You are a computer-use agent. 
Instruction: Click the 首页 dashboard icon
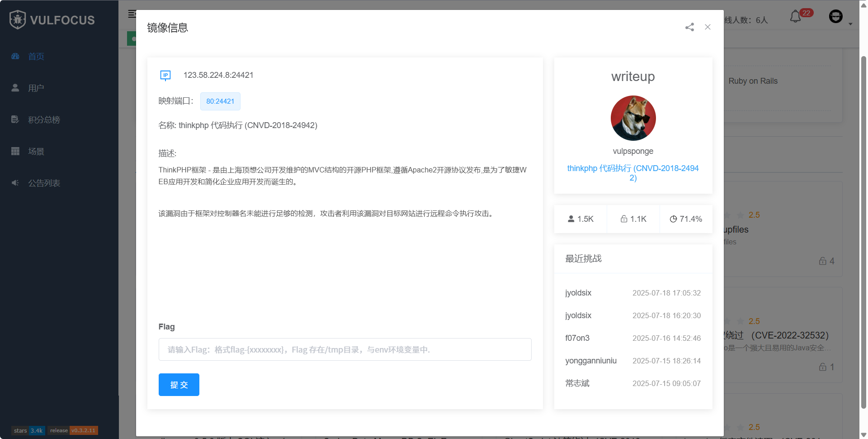15,56
